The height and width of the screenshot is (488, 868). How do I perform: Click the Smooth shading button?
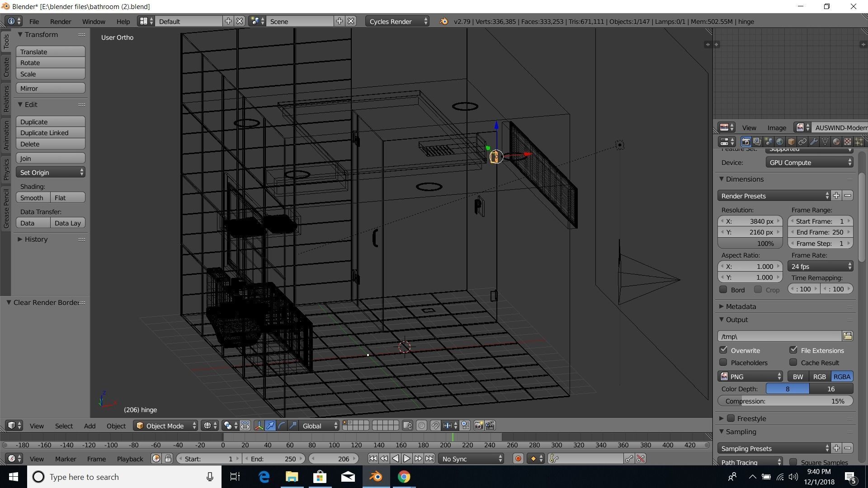tap(33, 197)
